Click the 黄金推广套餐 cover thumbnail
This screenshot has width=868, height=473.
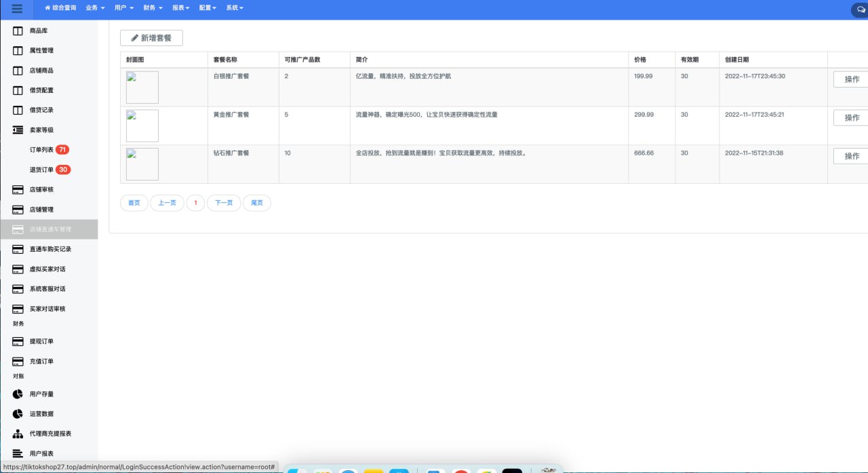pos(142,125)
